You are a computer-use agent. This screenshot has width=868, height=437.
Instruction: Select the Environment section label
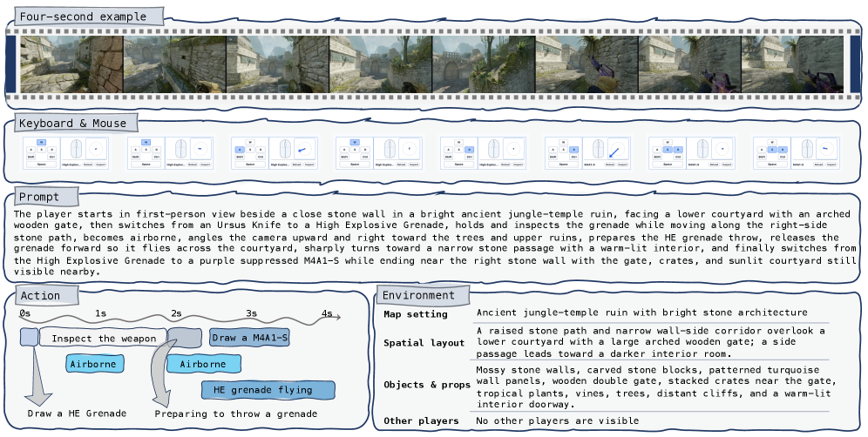[423, 295]
